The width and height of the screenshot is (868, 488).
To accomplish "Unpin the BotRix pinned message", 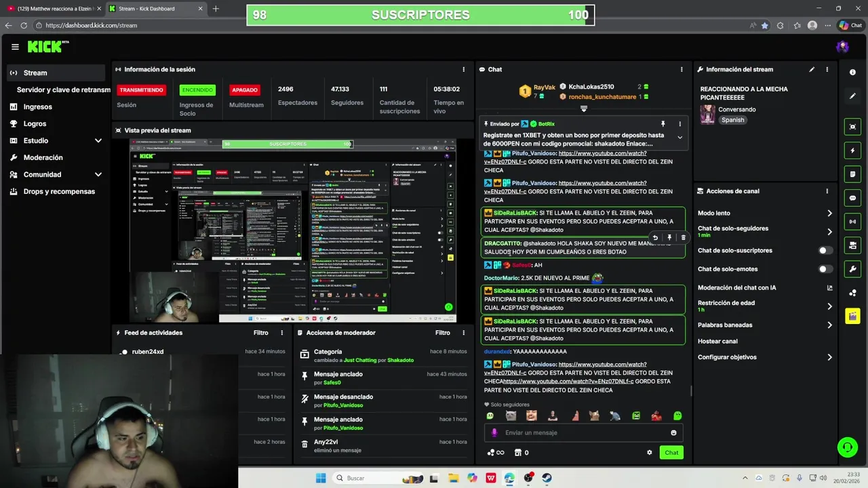I will (663, 124).
